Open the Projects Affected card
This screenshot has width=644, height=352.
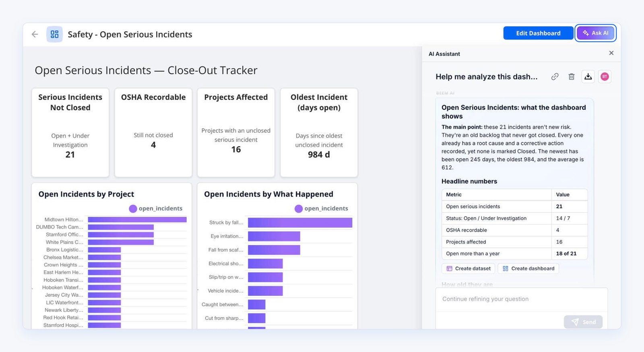[x=236, y=132]
